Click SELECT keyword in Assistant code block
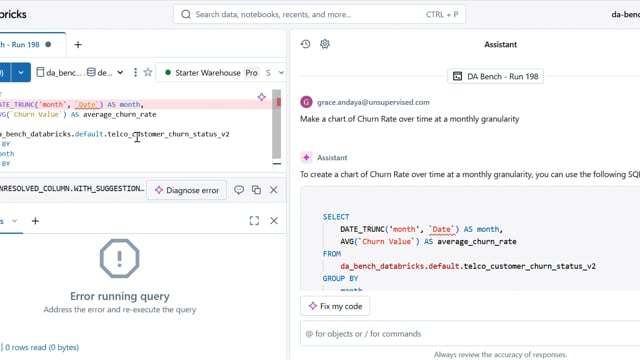This screenshot has height=360, width=640. pyautogui.click(x=336, y=217)
